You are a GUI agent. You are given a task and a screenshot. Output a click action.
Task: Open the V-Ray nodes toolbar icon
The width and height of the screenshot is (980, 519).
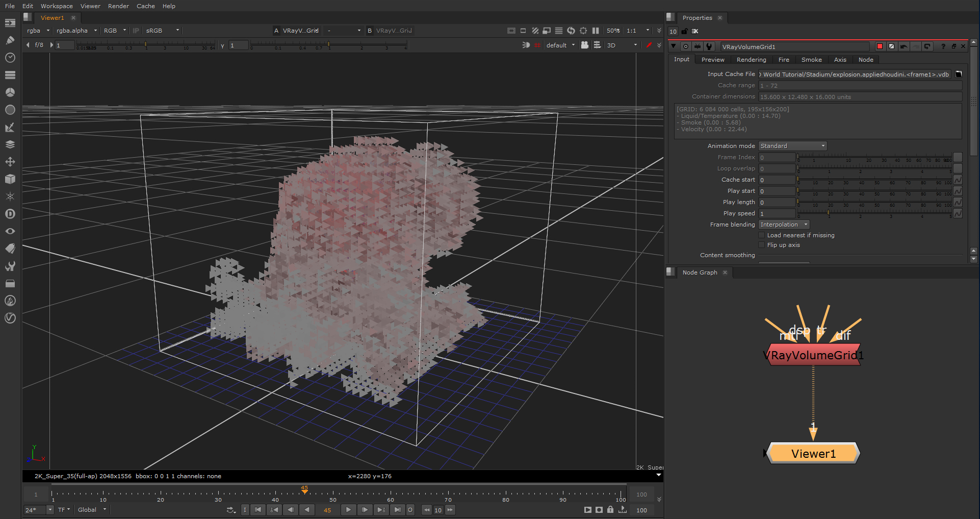tap(10, 318)
